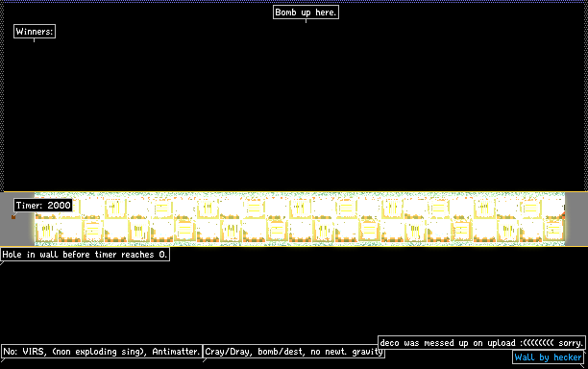Click the "Bomb up here." sign
588x369 pixels.
[306, 12]
